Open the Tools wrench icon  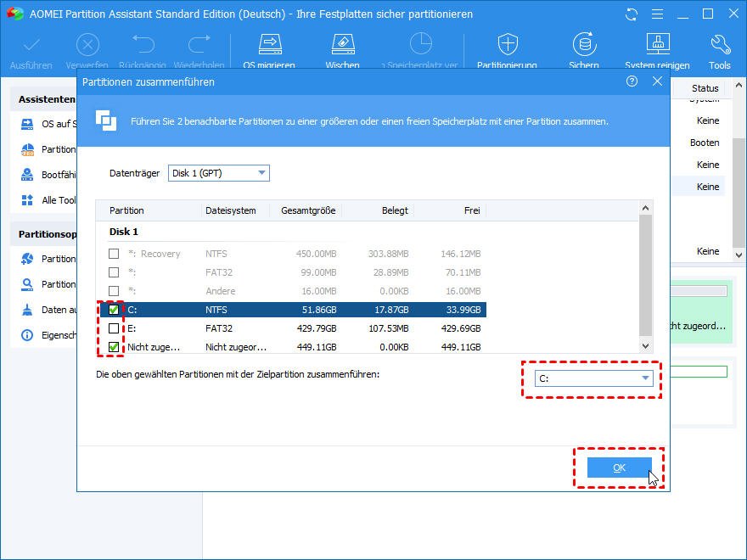coord(720,45)
